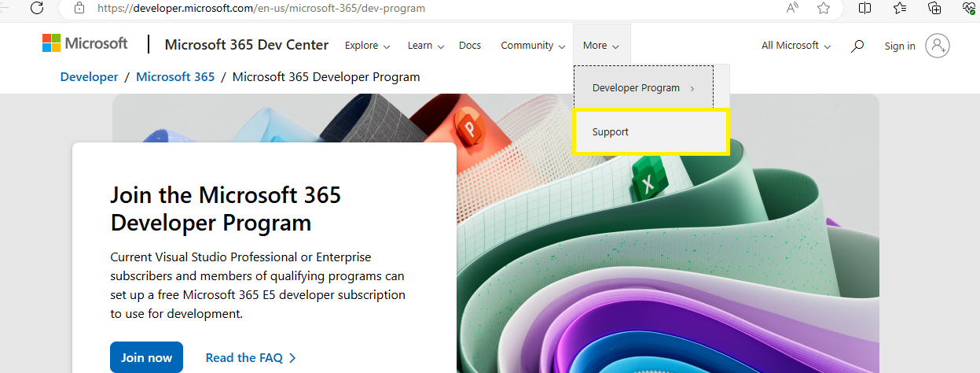Screen dimensions: 980x373
Task: Open the Docs nav item
Action: [470, 46]
